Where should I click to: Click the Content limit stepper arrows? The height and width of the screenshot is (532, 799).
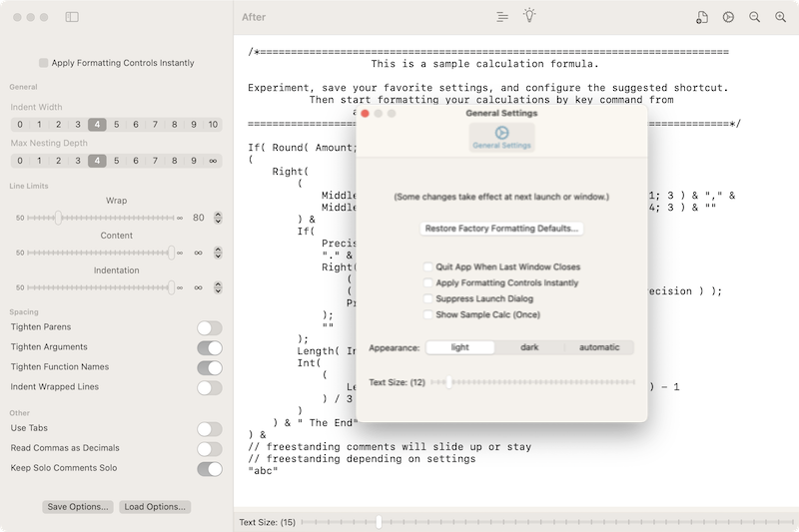click(x=218, y=253)
